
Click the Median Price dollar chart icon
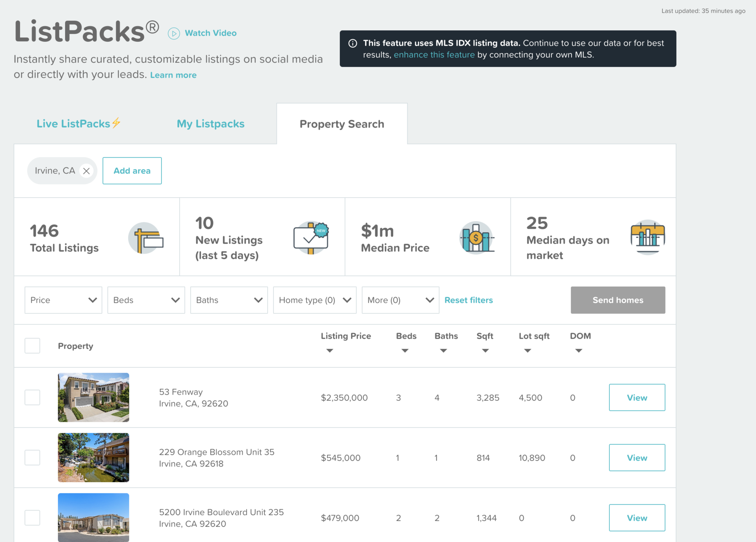point(476,238)
